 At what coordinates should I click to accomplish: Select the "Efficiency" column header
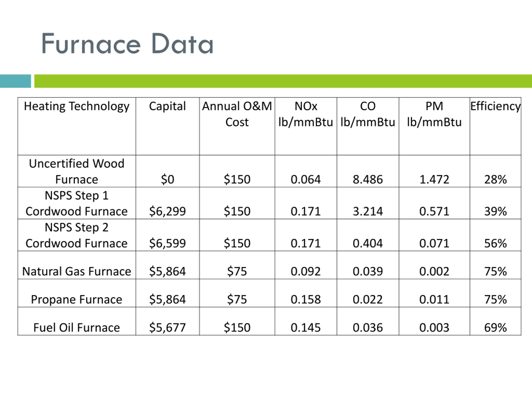495,107
